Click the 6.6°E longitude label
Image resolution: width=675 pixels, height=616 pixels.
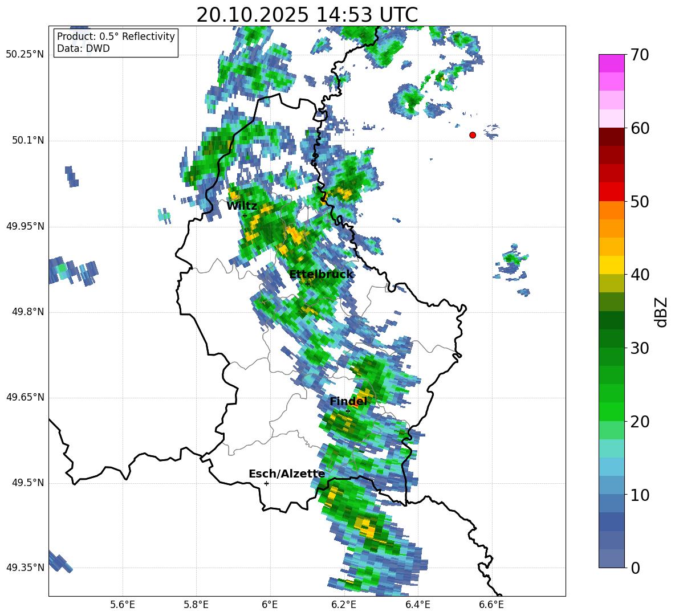(x=491, y=605)
